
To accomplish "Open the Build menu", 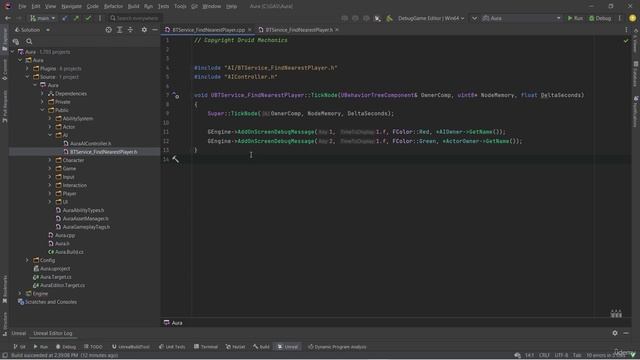I will point(133,6).
